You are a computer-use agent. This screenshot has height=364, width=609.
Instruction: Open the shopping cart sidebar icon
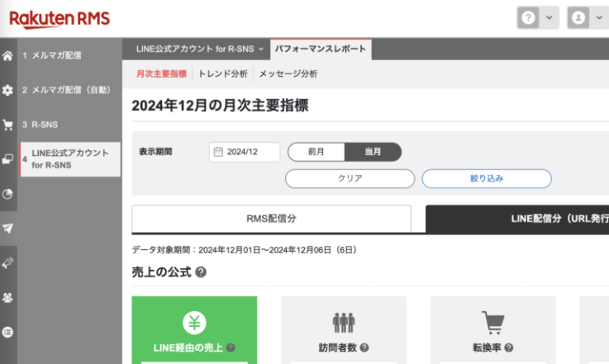click(7, 125)
